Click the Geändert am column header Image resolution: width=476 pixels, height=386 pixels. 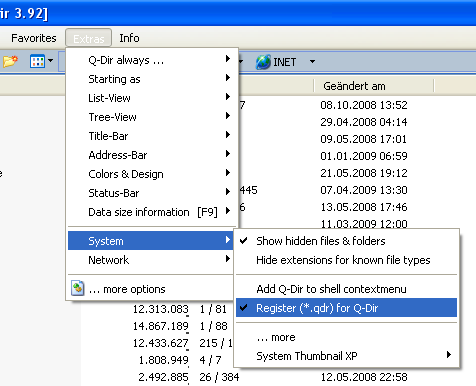tap(374, 86)
